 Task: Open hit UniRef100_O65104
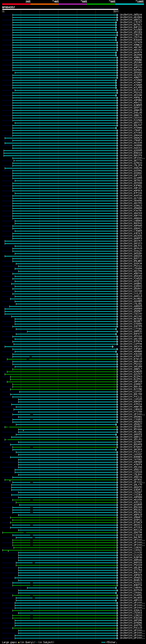(x=131, y=15)
